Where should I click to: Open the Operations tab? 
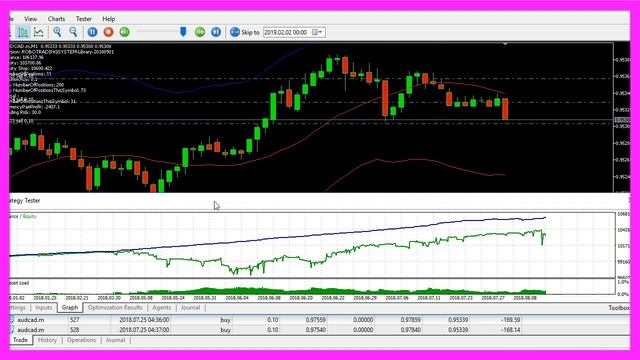(x=82, y=340)
